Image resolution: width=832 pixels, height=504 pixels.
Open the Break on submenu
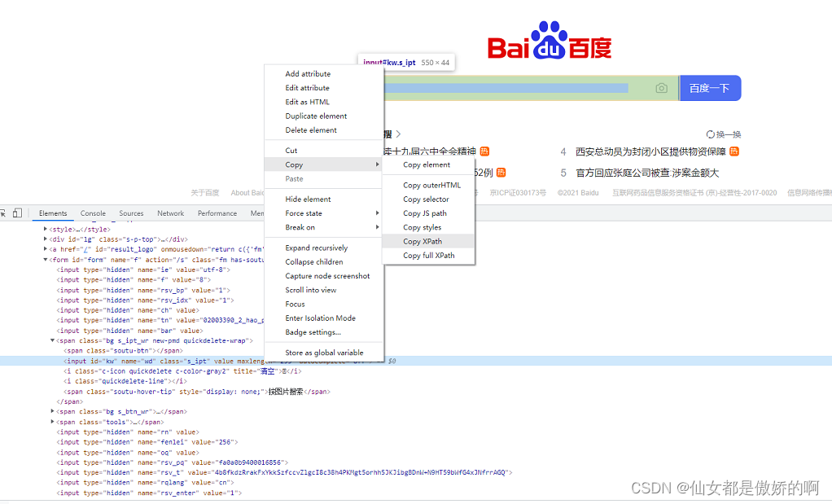point(324,227)
